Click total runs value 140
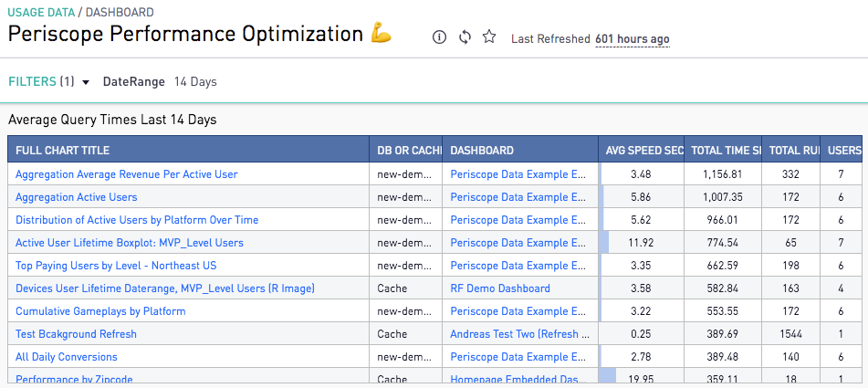This screenshot has height=388, width=868. (x=791, y=357)
